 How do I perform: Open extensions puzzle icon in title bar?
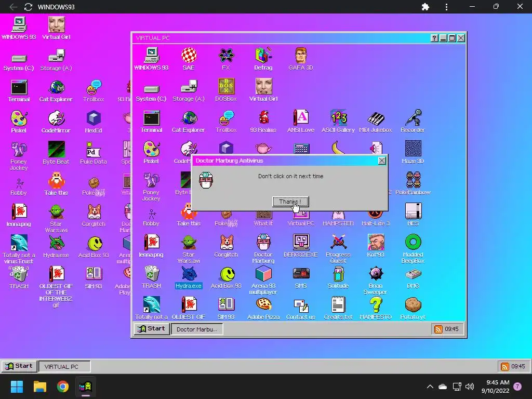(x=425, y=7)
